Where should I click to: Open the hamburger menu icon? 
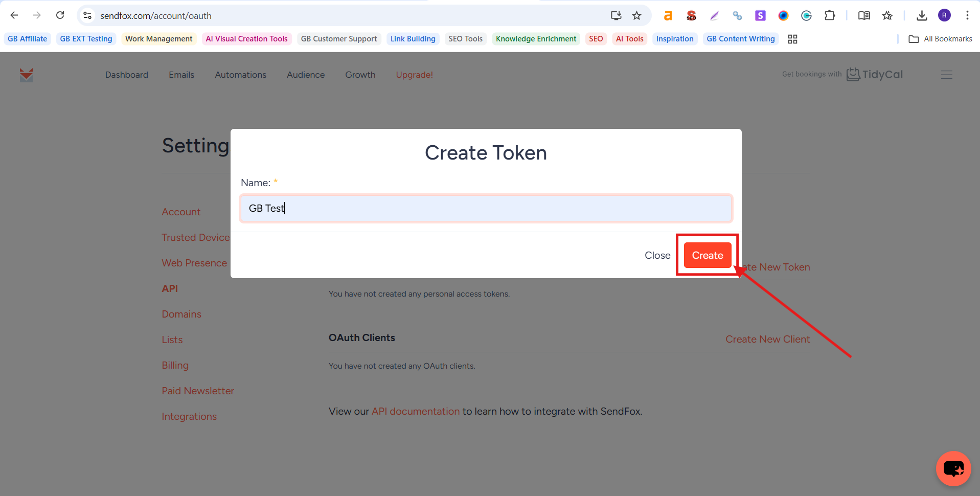(946, 75)
